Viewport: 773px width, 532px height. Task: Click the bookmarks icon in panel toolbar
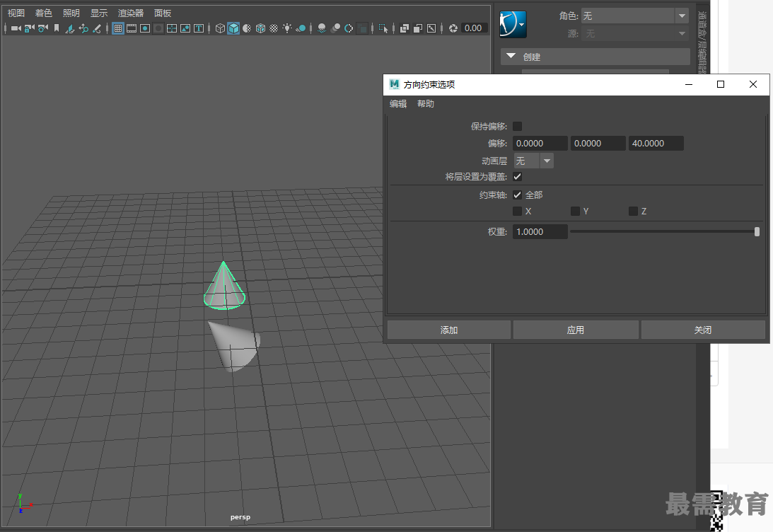[57, 28]
